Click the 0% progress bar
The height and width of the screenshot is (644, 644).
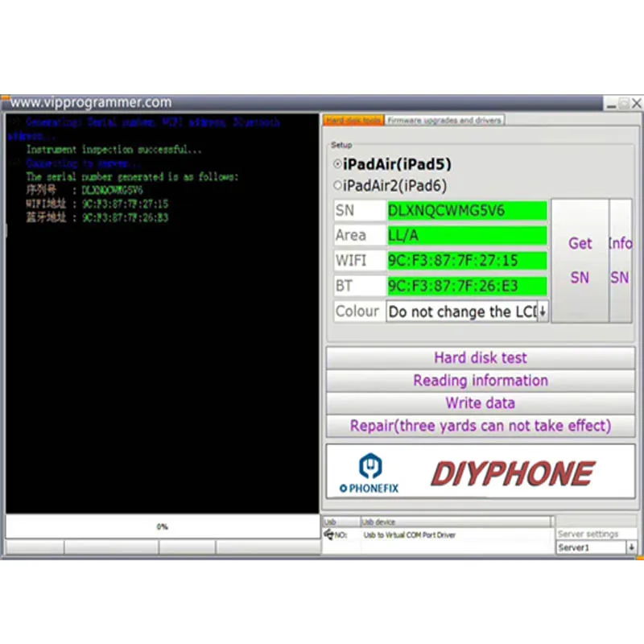(x=163, y=526)
